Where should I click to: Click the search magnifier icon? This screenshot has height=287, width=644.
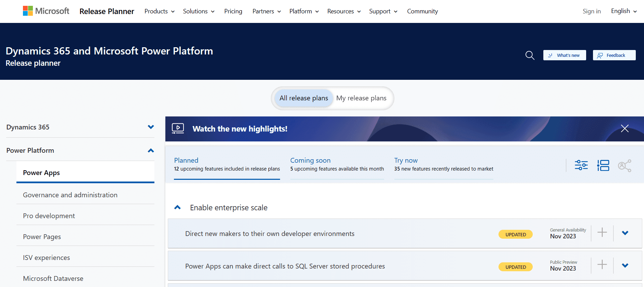530,55
